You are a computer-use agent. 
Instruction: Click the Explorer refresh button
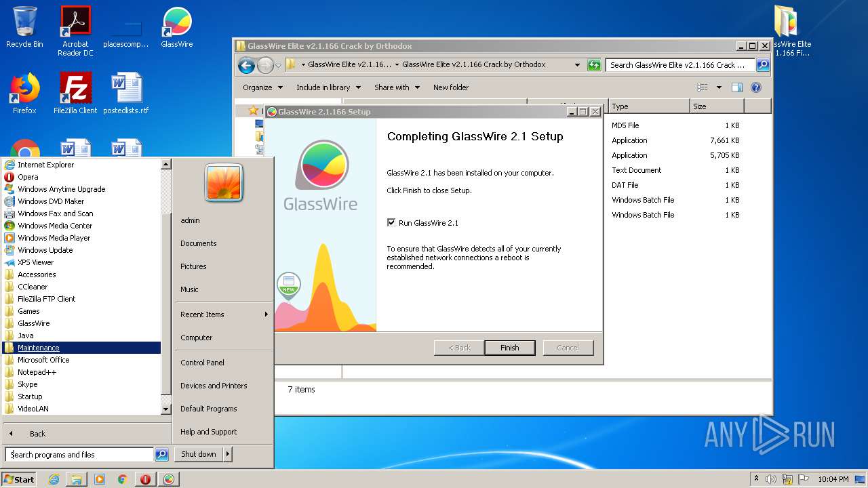594,65
